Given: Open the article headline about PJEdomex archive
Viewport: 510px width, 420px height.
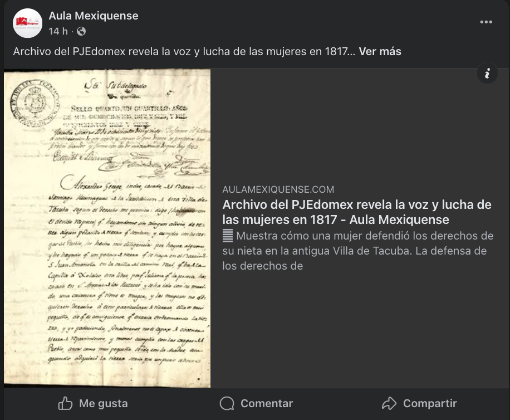Looking at the screenshot, I should point(357,212).
